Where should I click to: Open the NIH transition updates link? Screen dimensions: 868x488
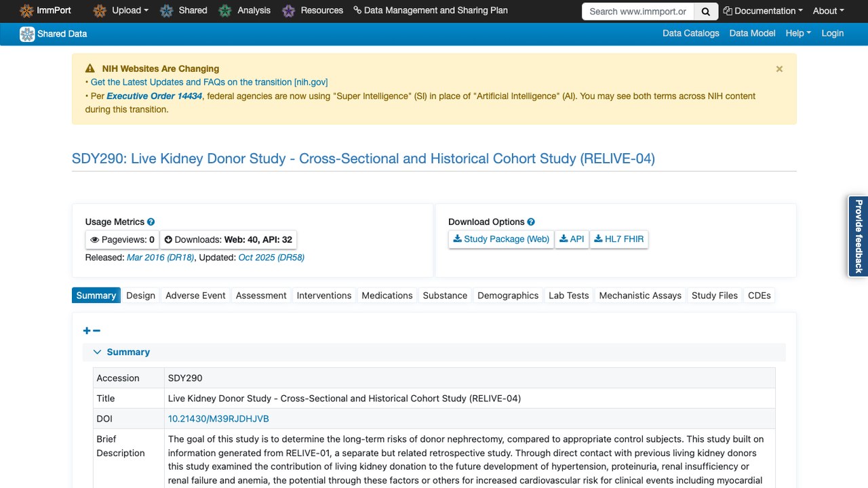[209, 82]
